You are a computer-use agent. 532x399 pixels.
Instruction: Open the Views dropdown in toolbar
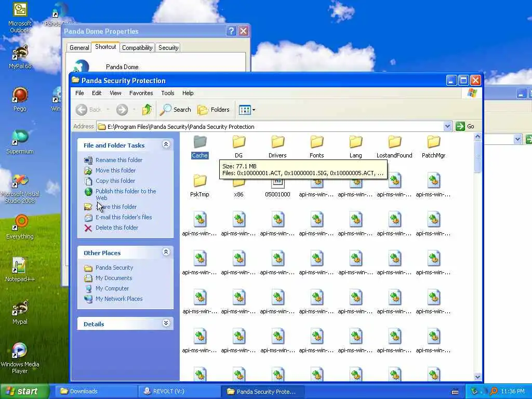coord(247,110)
